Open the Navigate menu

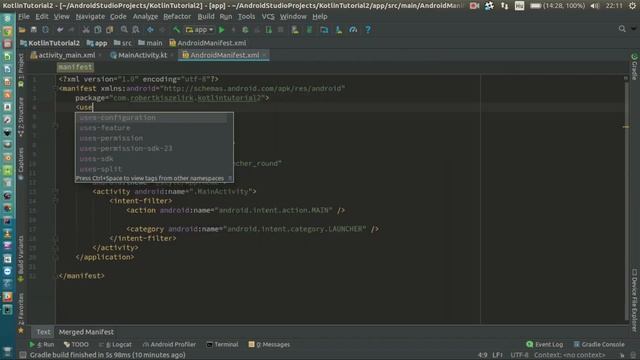[90, 17]
